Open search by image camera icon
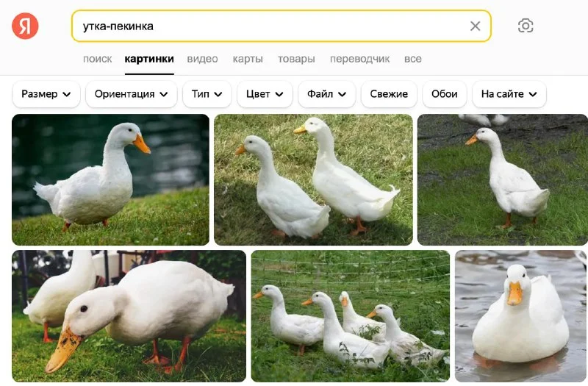588x386 pixels. (x=526, y=26)
